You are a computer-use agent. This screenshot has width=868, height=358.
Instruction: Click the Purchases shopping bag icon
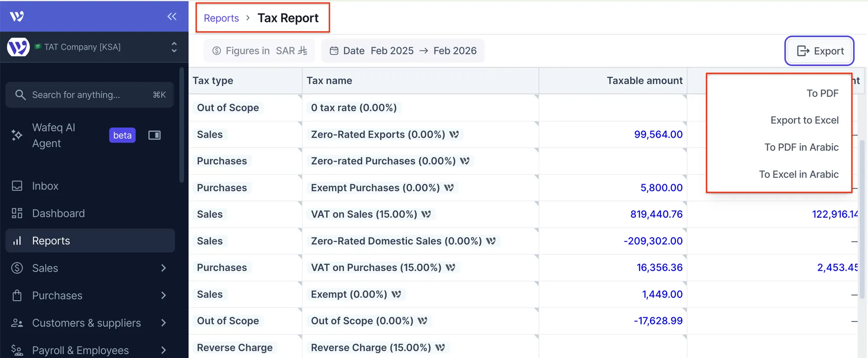[x=17, y=296]
